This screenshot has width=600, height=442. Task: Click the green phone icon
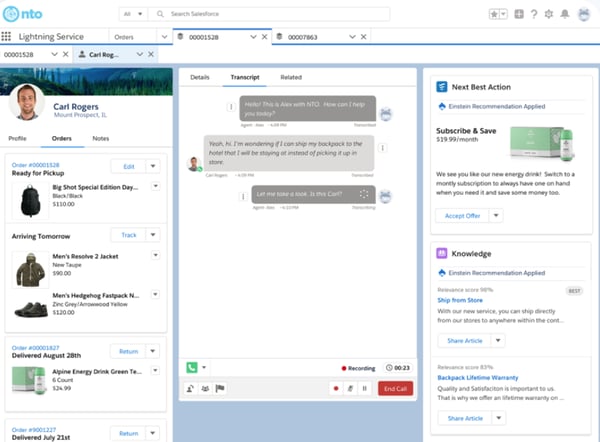coord(191,367)
